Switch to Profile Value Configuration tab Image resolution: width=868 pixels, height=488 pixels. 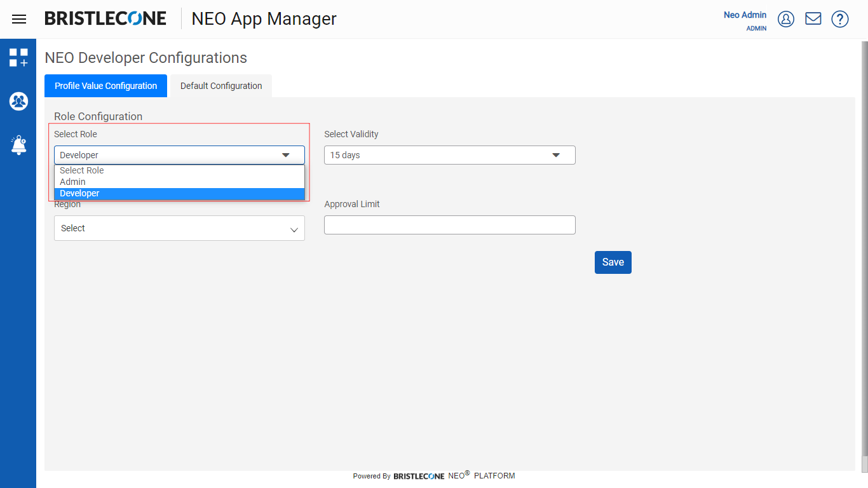pyautogui.click(x=105, y=86)
